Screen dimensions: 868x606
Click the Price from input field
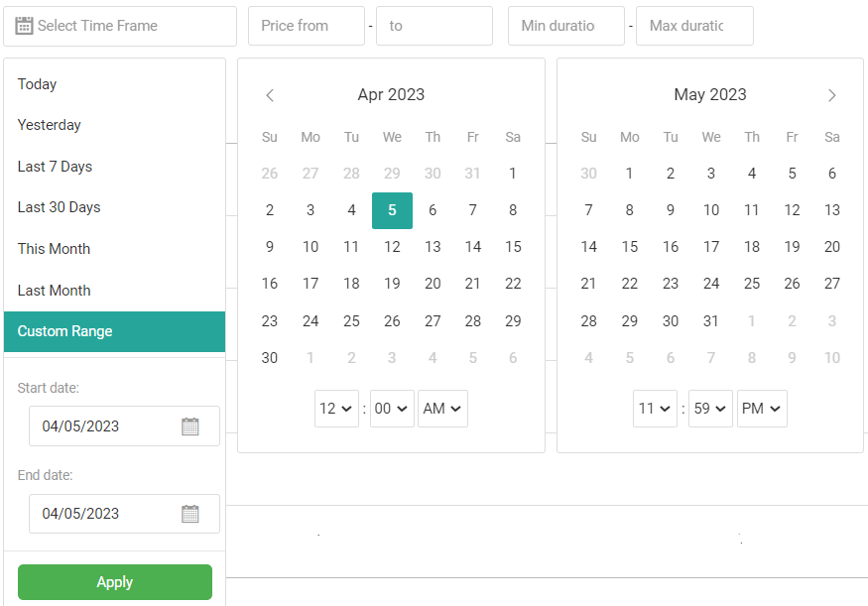click(x=307, y=26)
